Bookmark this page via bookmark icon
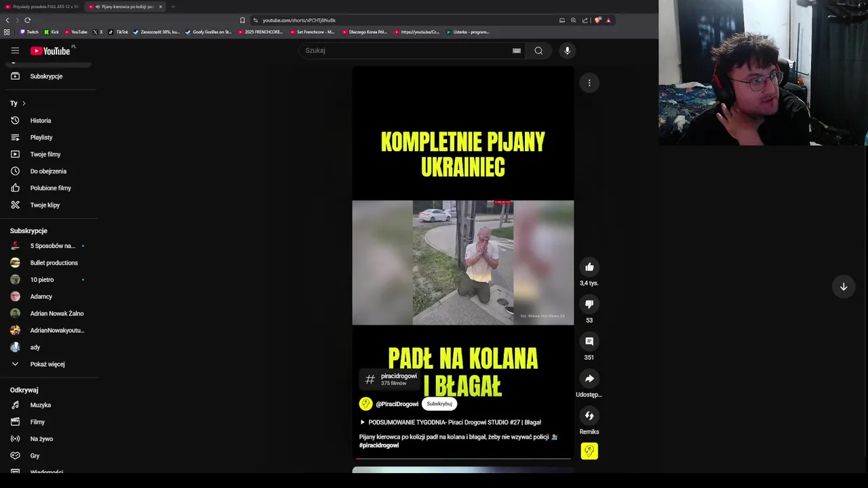 (242, 20)
